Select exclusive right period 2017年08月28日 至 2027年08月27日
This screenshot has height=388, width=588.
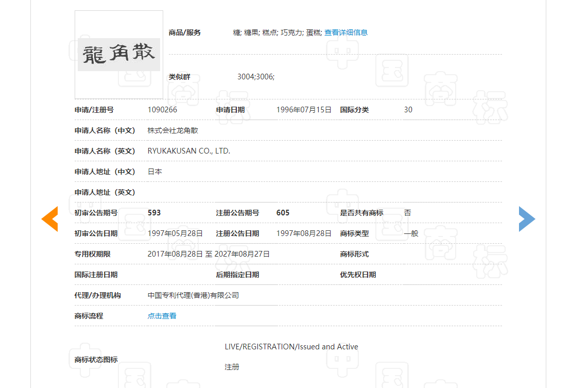(209, 254)
